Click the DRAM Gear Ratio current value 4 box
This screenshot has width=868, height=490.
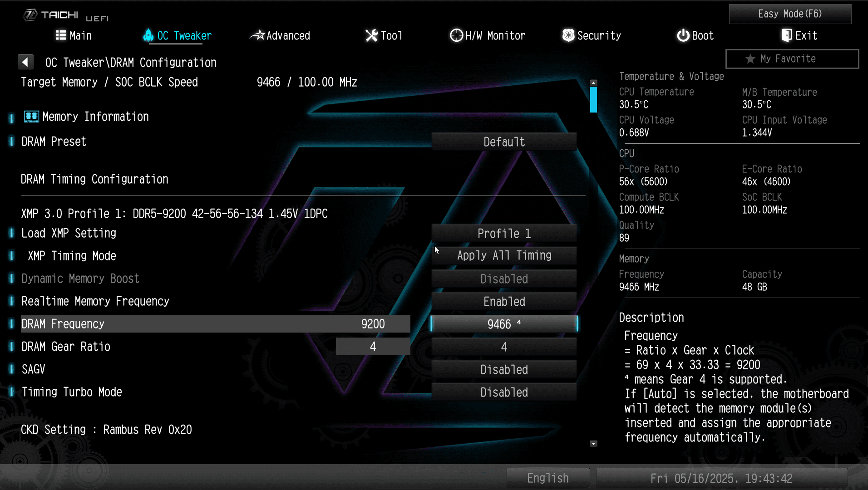coord(373,347)
